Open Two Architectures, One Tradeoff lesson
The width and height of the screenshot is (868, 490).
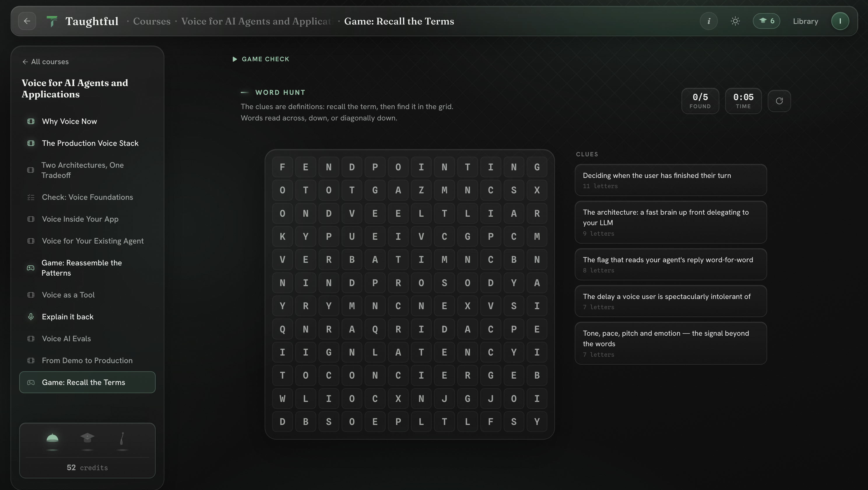87,170
